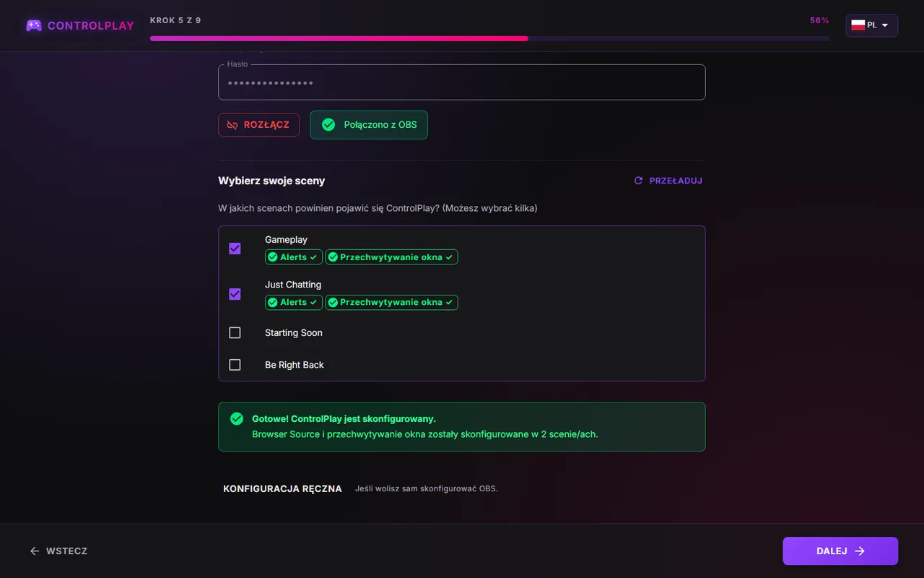Viewport: 924px width, 578px height.
Task: Click the Rozłącz disconnect button
Action: (x=258, y=125)
